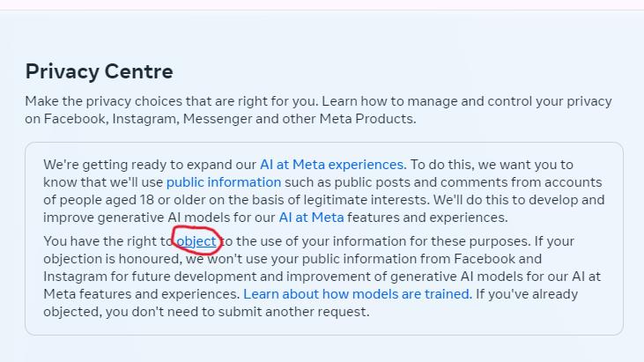
Task: Follow the "AI at Meta" features link
Action: point(311,218)
